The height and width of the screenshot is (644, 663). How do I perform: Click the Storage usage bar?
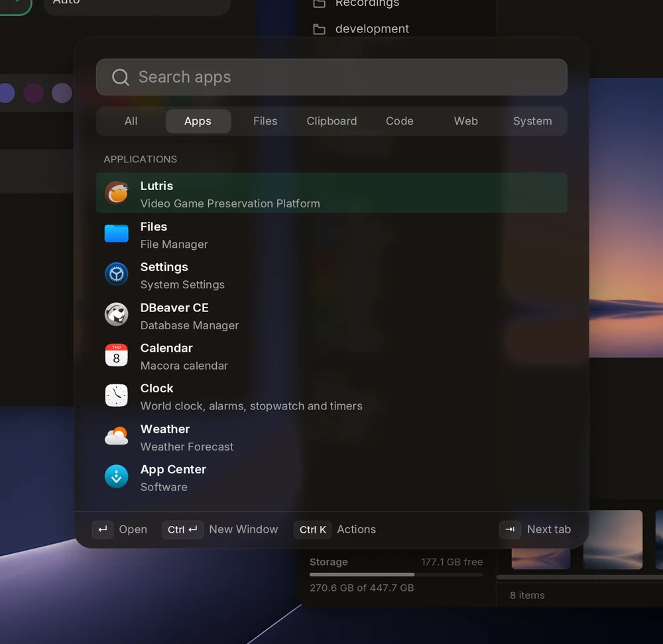pyautogui.click(x=396, y=574)
